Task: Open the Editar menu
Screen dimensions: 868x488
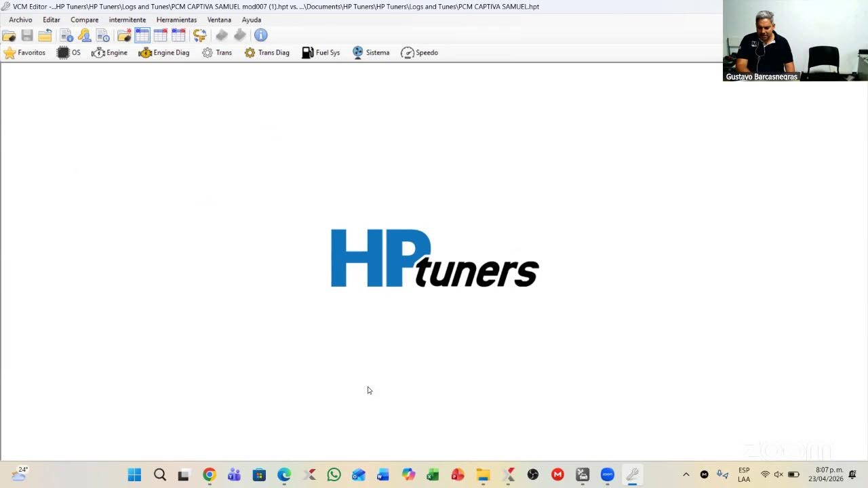Action: coord(52,20)
